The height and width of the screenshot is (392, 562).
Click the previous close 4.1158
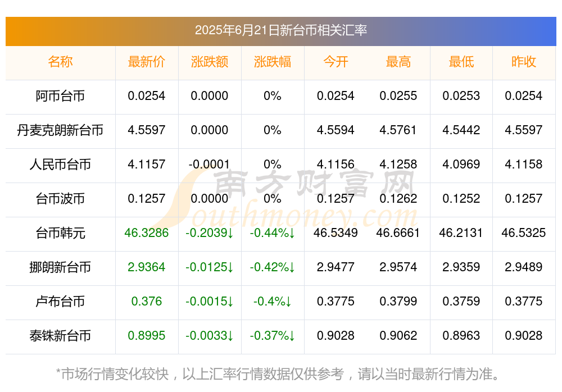point(524,165)
